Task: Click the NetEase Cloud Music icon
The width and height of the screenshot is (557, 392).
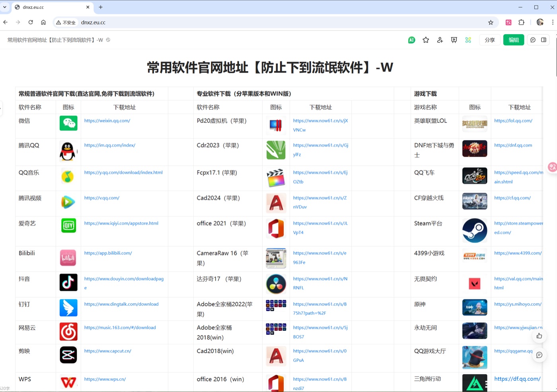Action: pyautogui.click(x=68, y=332)
